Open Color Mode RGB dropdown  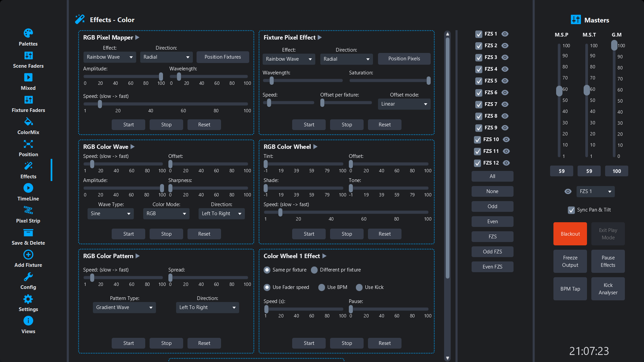coord(166,214)
